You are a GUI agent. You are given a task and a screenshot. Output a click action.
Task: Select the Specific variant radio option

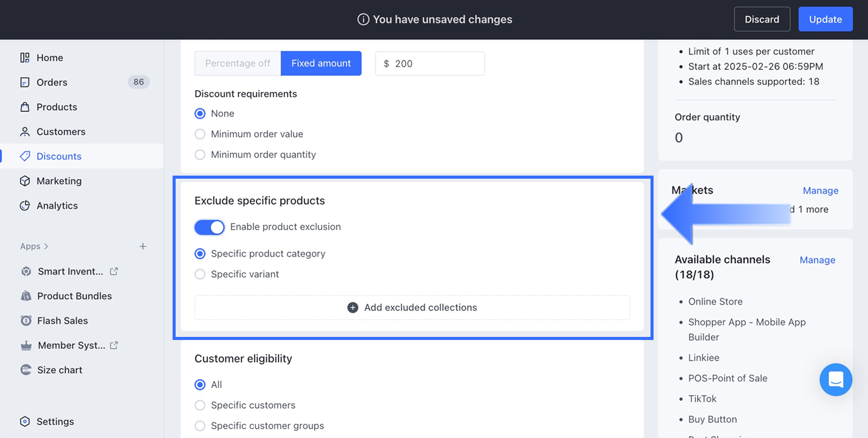click(200, 275)
